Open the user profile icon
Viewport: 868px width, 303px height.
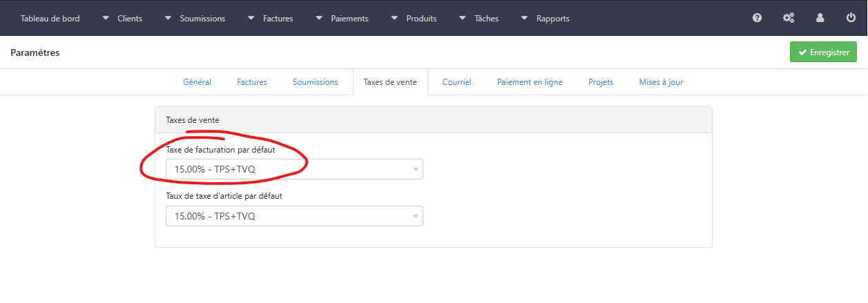click(820, 18)
